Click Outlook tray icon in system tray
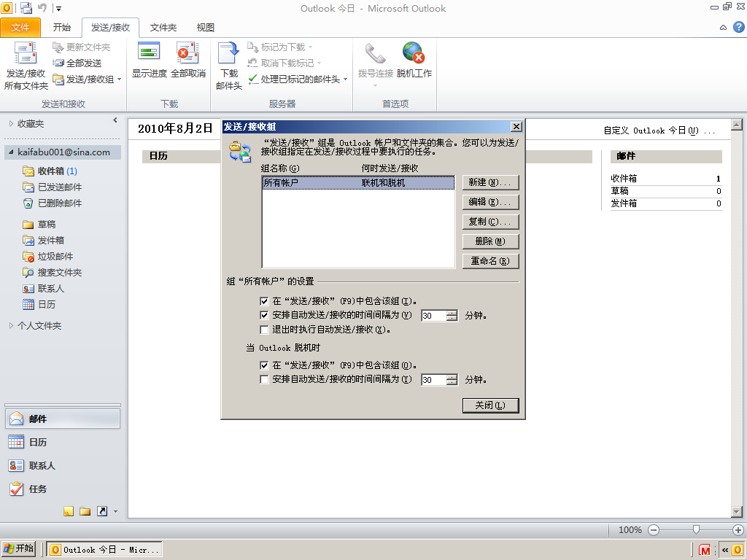Viewport: 747px width, 560px height. point(738,550)
